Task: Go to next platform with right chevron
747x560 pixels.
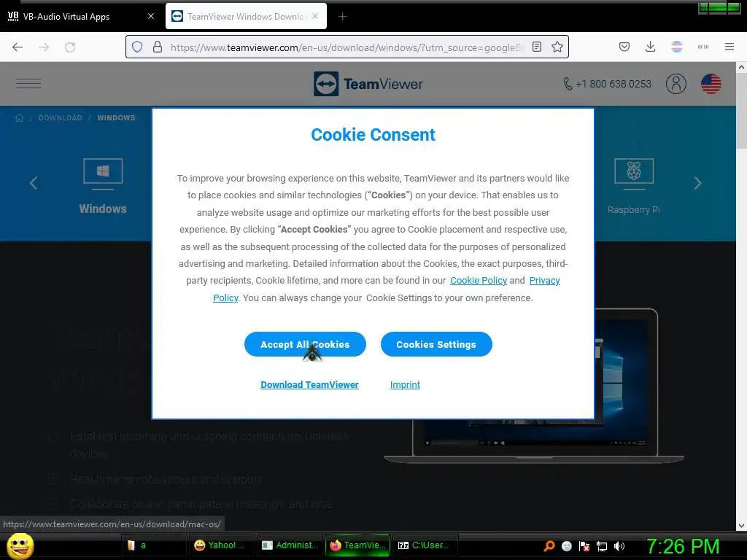Action: [697, 183]
